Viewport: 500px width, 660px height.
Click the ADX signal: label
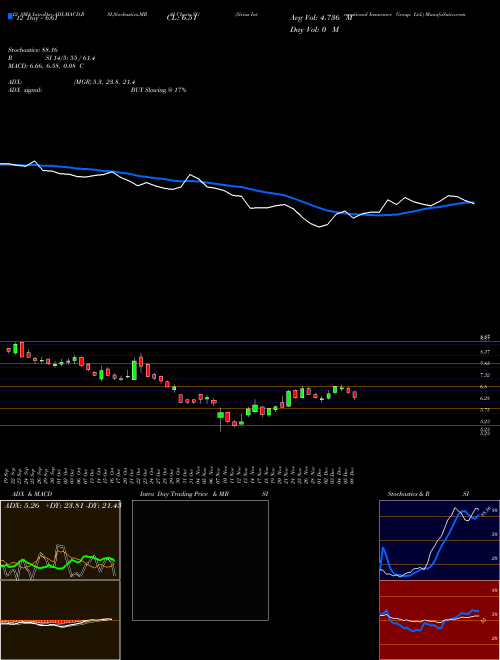coord(24,90)
